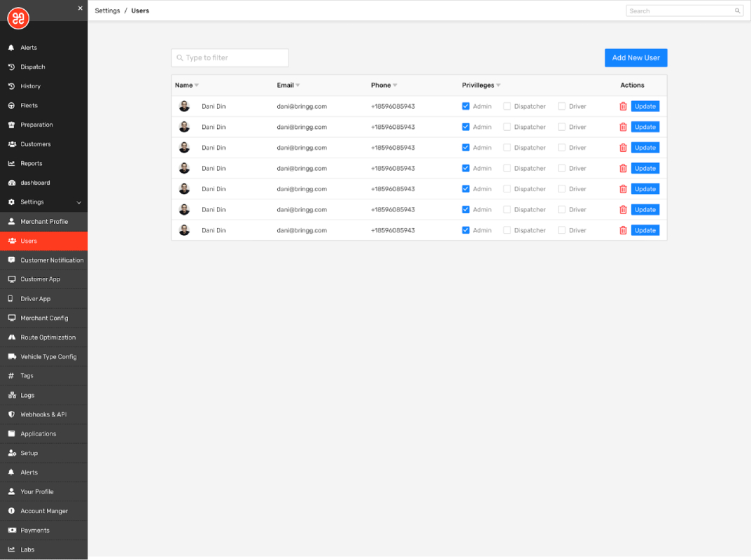Click the History clock icon in sidebar

11,86
